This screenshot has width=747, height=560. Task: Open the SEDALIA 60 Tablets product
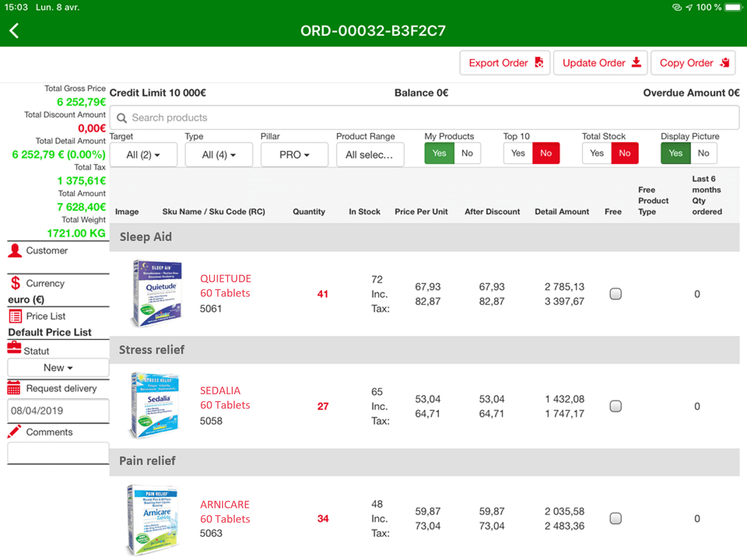[225, 398]
